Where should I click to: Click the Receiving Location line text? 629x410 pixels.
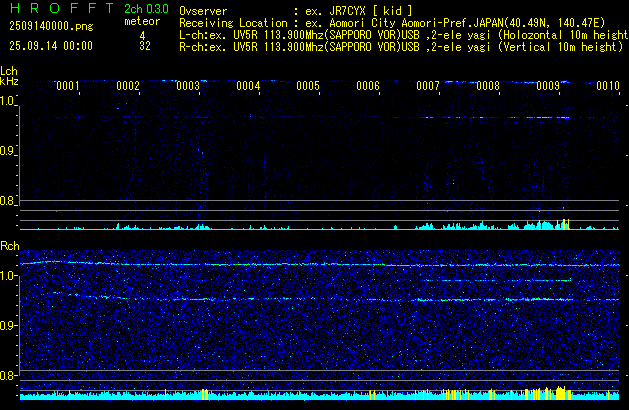(x=392, y=23)
